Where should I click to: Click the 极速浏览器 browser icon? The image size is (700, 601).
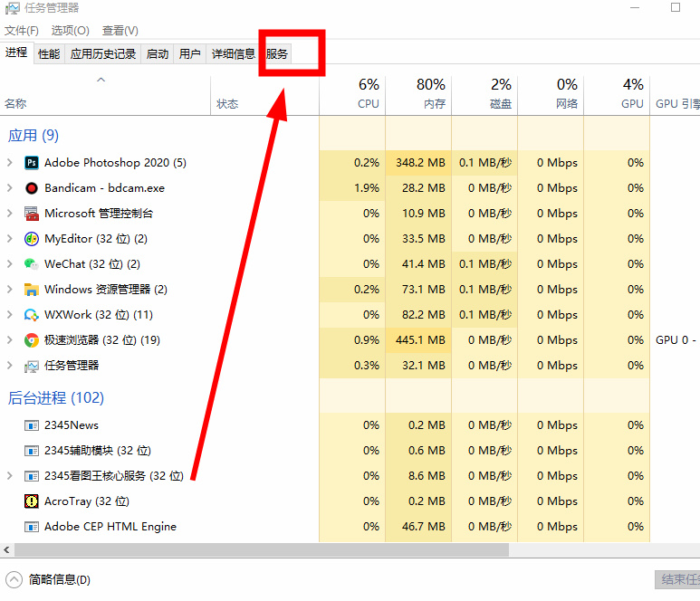[x=31, y=340]
